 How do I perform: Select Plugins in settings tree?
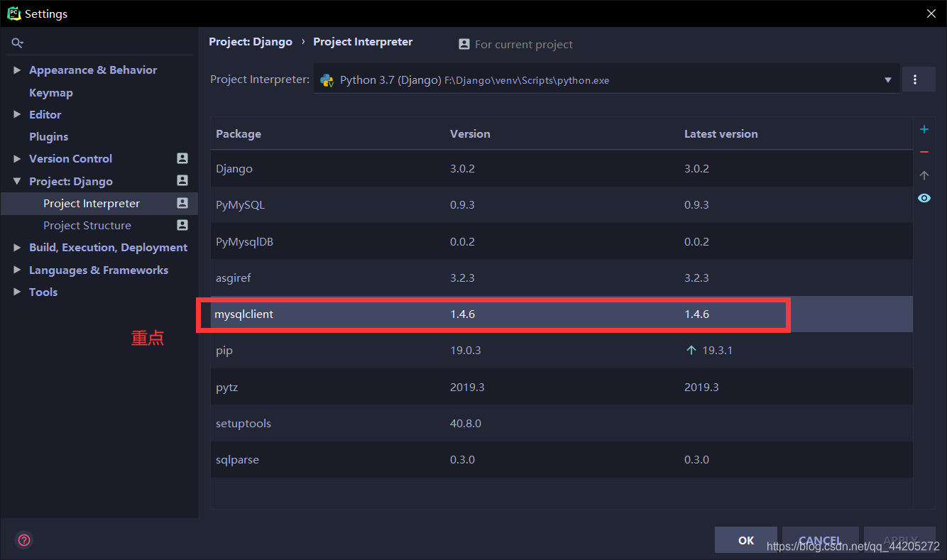coord(49,136)
